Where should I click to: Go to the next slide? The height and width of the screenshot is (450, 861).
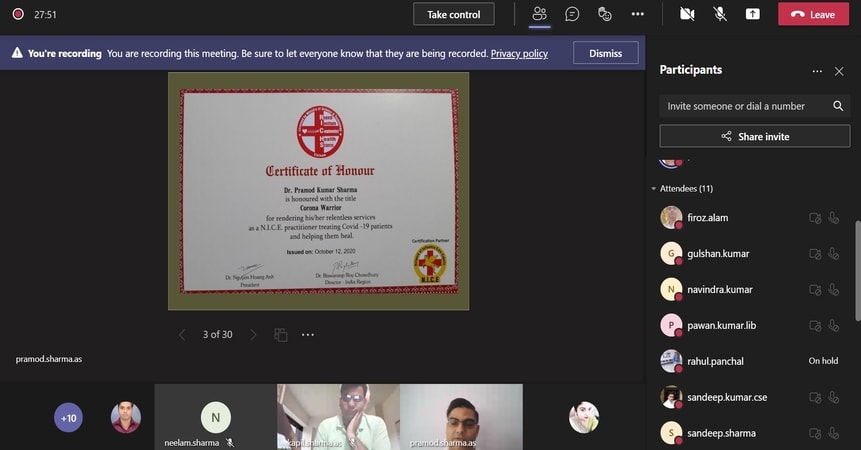coord(253,335)
